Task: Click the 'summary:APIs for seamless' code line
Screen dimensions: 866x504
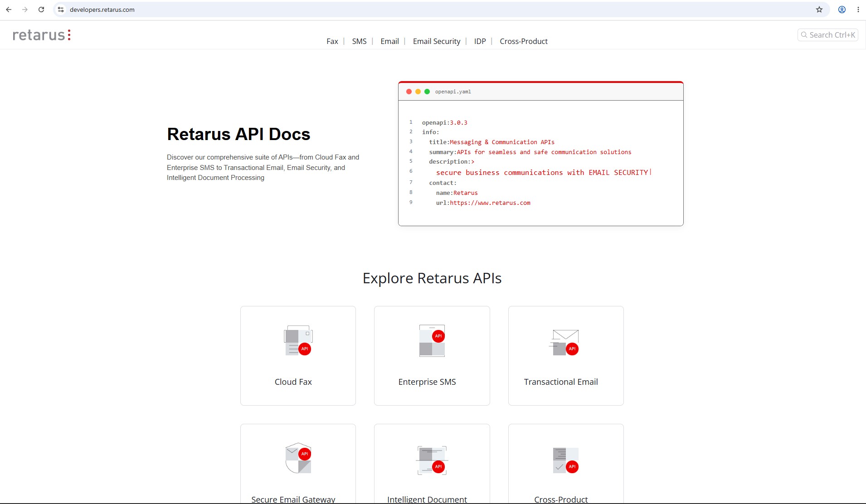Action: coord(530,152)
